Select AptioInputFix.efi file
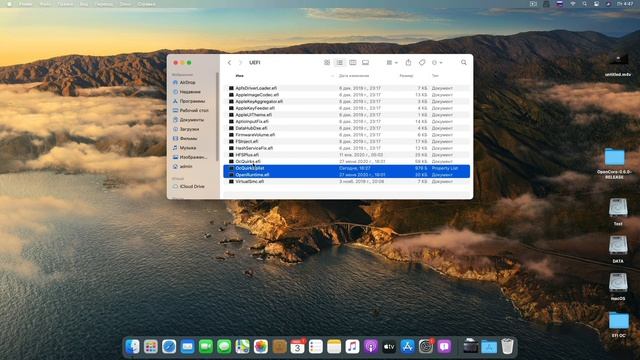 point(347,121)
